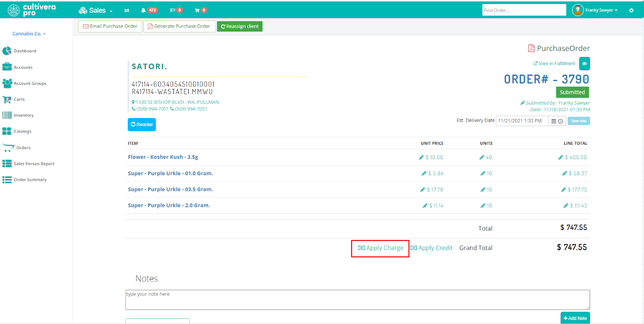Screen dimensions: 644x324
Task: Open Super - Purple Urkle - 2.0 Gram item
Action: [x=169, y=205]
